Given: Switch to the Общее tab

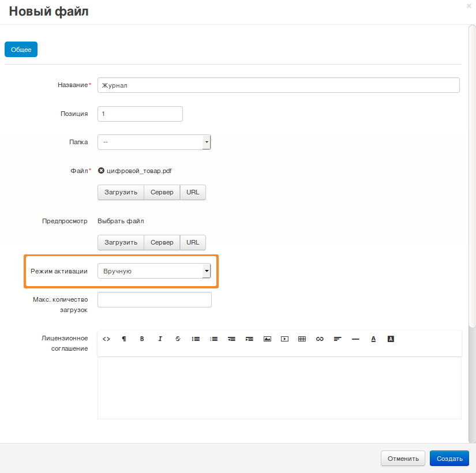Looking at the screenshot, I should pyautogui.click(x=21, y=50).
